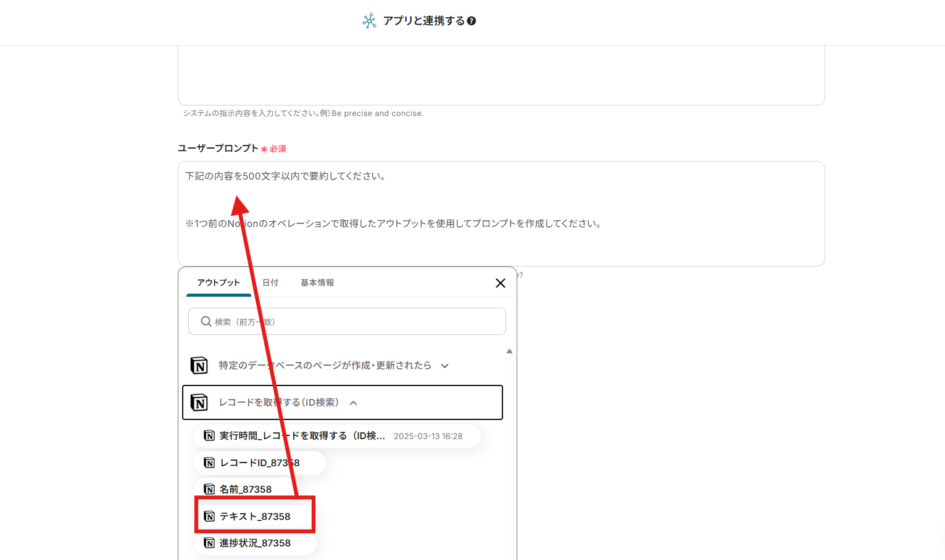This screenshot has height=560, width=945.
Task: Select the テキスト_87358 output chip
Action: pos(255,516)
